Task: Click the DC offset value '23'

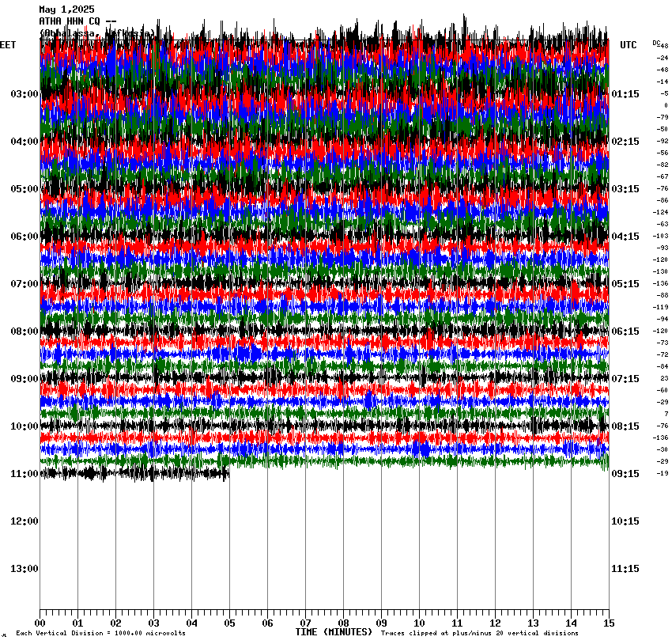Action: tap(664, 379)
